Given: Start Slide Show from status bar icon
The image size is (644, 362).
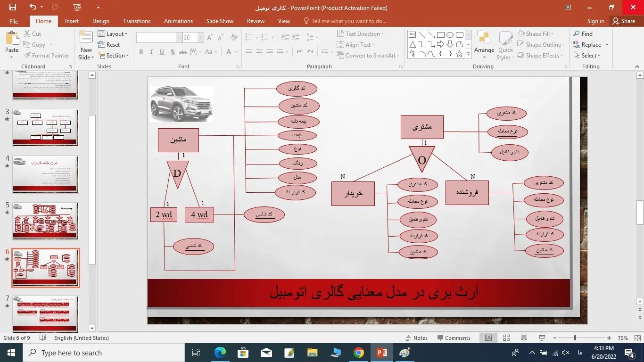Looking at the screenshot, I should point(542,338).
